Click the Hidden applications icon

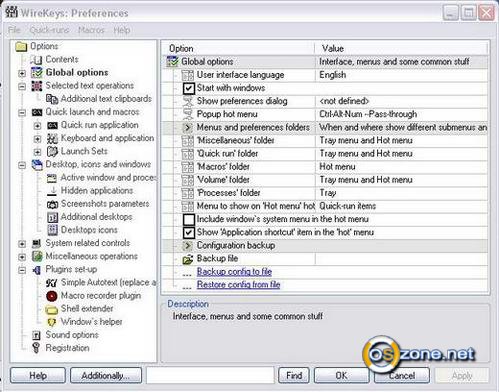click(52, 191)
